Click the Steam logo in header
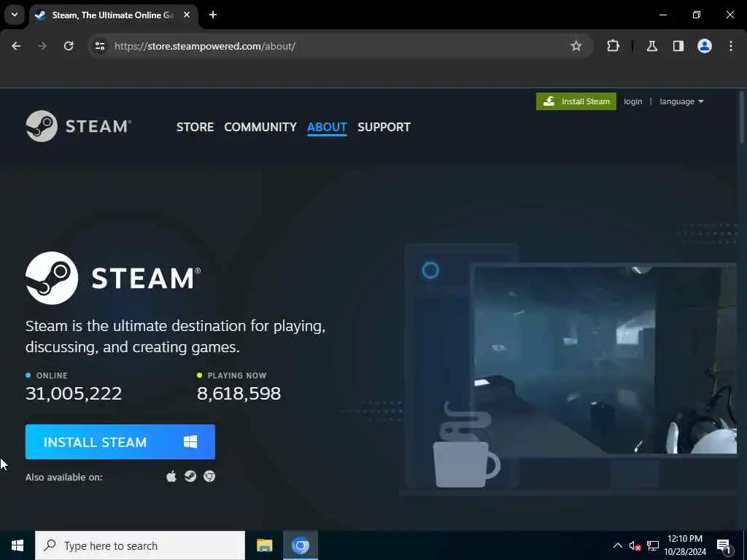The image size is (747, 560). point(79,126)
